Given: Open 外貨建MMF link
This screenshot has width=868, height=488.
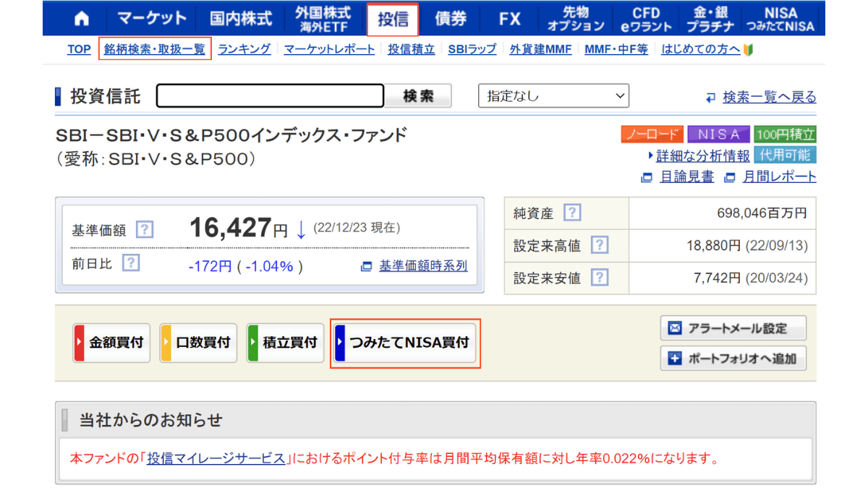Looking at the screenshot, I should 540,49.
